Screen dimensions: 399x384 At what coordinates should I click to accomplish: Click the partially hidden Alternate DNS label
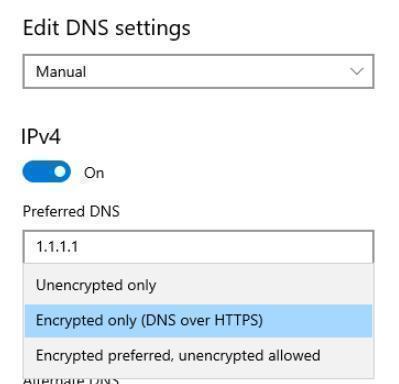(71, 380)
